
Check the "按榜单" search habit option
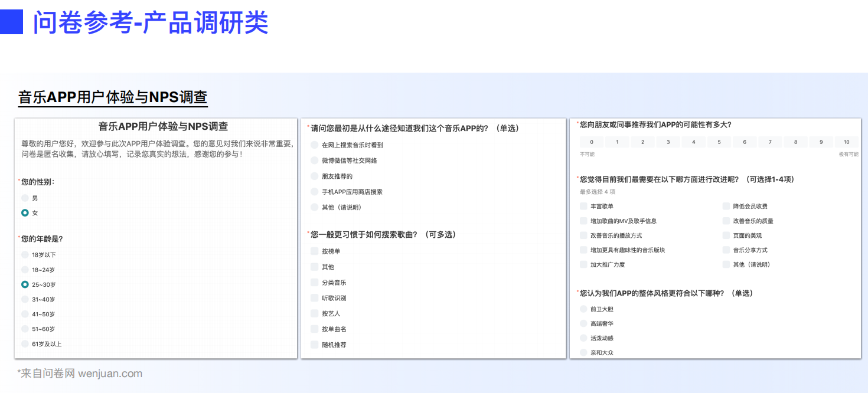point(314,251)
